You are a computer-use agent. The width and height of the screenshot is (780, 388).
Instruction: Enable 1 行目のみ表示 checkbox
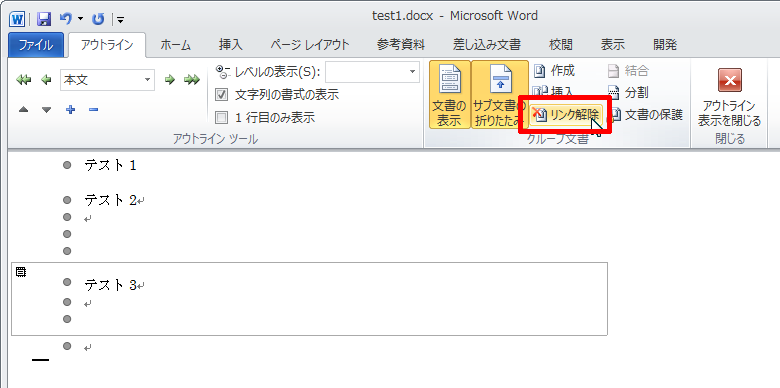[x=222, y=118]
